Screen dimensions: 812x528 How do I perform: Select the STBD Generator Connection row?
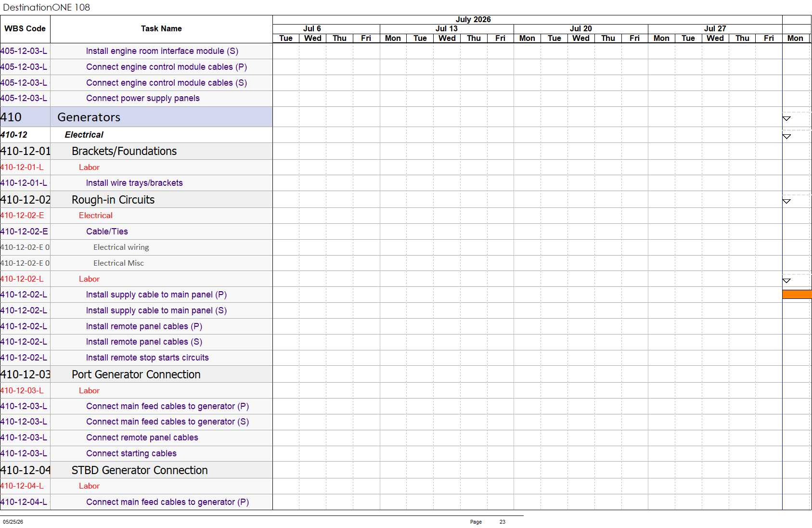click(136, 470)
